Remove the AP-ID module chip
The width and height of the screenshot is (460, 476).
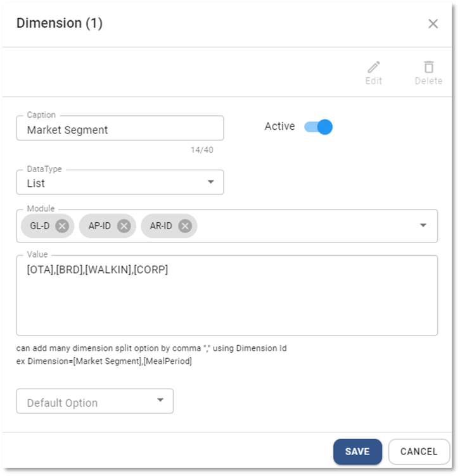click(124, 226)
